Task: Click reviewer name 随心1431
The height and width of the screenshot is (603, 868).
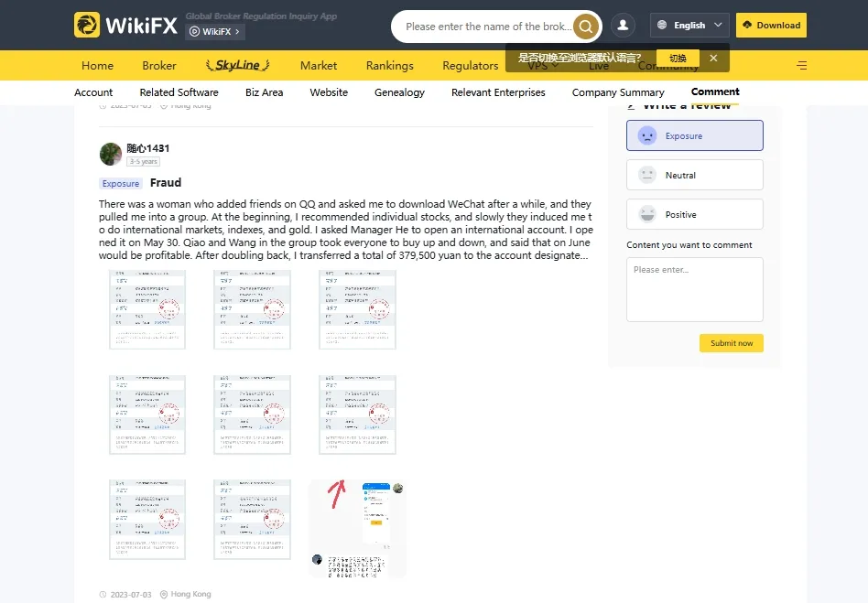Action: click(147, 147)
